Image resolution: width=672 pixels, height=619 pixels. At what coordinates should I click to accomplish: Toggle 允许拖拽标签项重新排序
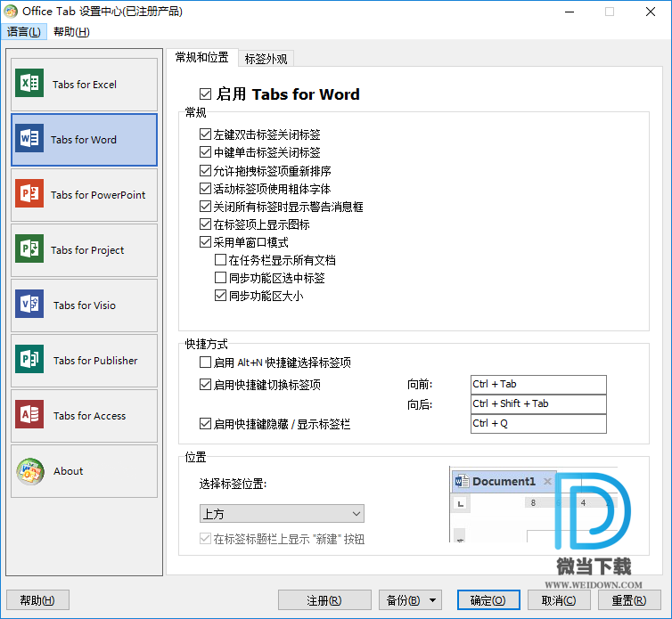pos(205,171)
